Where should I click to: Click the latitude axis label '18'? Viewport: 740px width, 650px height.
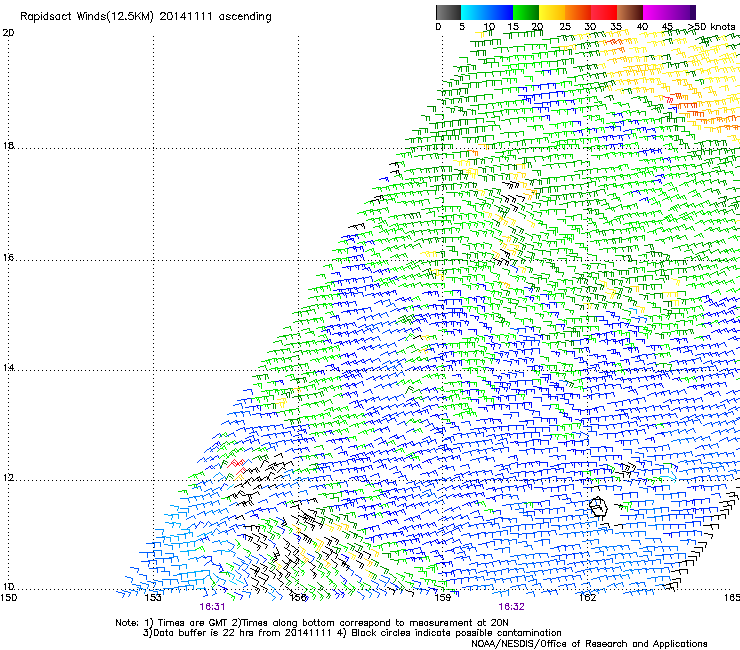pyautogui.click(x=8, y=145)
